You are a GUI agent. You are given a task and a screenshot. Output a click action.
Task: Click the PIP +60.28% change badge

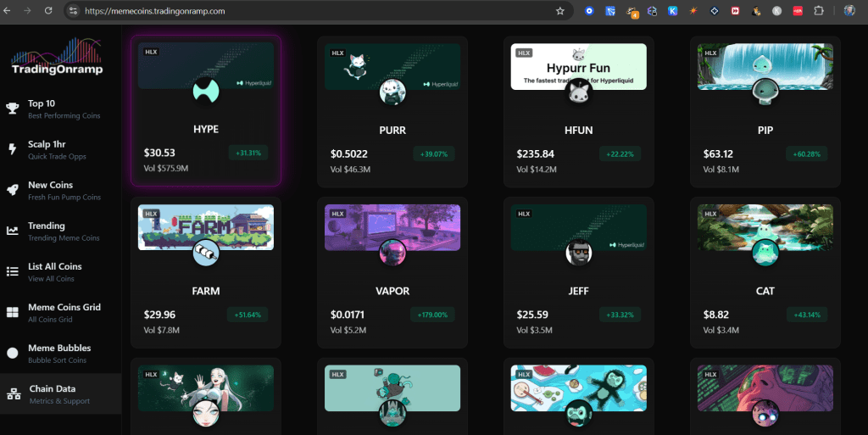click(807, 153)
